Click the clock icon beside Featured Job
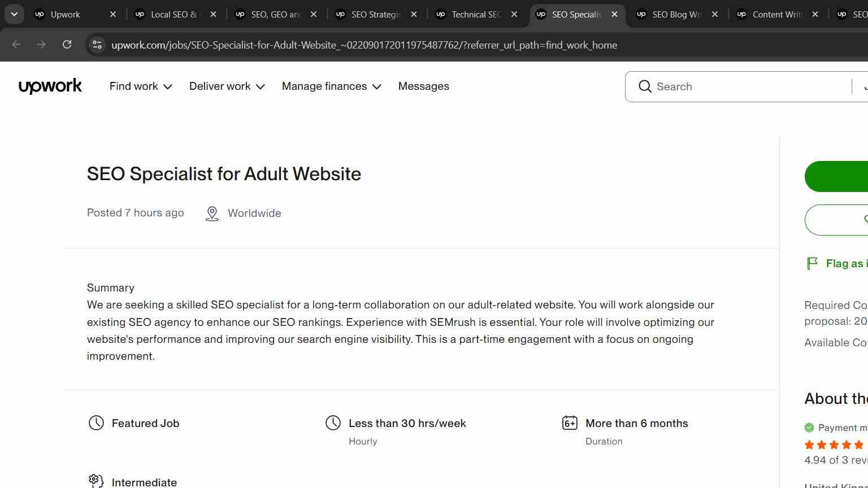The image size is (868, 488). point(96,423)
